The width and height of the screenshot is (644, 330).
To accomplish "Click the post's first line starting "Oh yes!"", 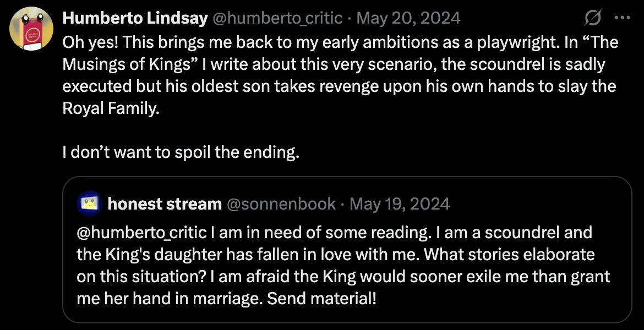I will (341, 42).
